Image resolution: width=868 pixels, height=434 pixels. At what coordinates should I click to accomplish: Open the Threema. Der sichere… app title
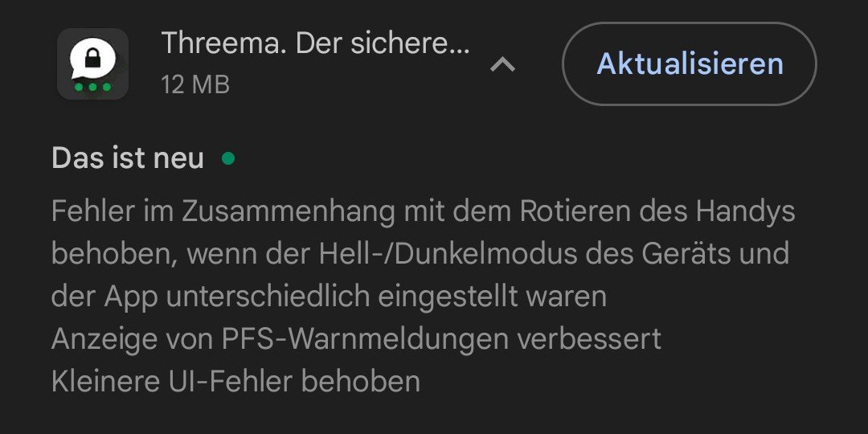[x=315, y=43]
